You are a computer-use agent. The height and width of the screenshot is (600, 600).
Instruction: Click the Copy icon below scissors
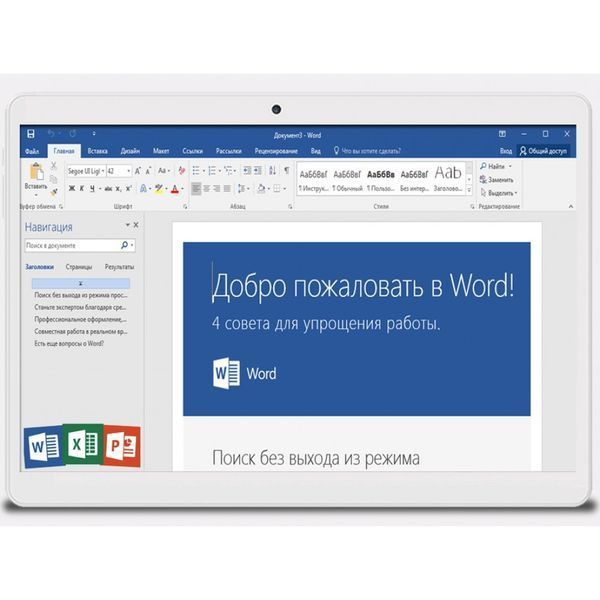pos(54,179)
